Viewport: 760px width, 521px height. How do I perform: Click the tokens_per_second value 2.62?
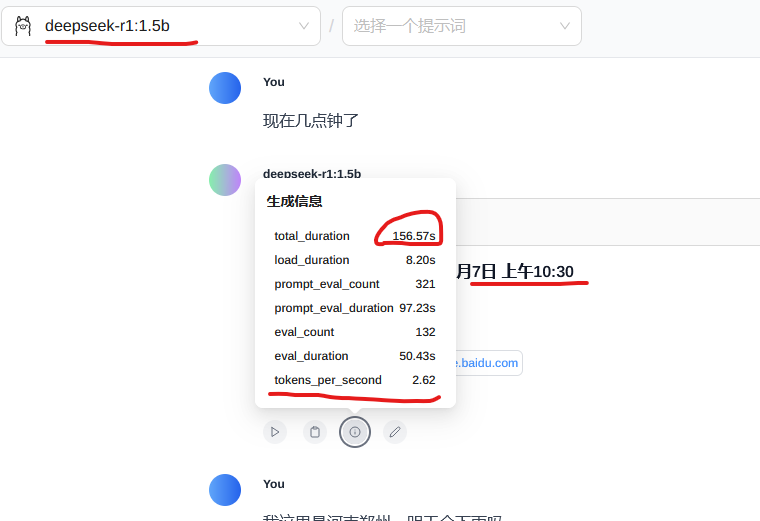[x=424, y=380]
